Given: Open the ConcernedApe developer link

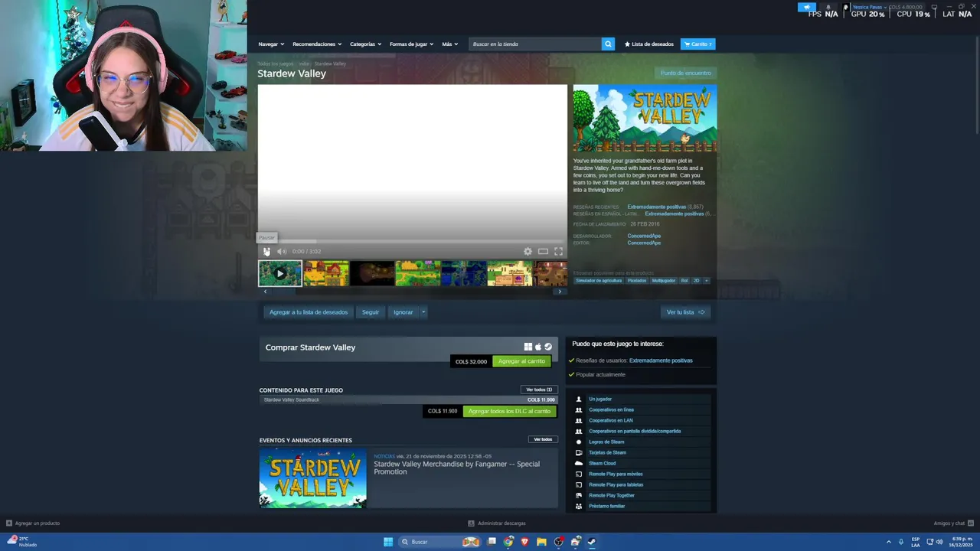Looking at the screenshot, I should pyautogui.click(x=644, y=236).
